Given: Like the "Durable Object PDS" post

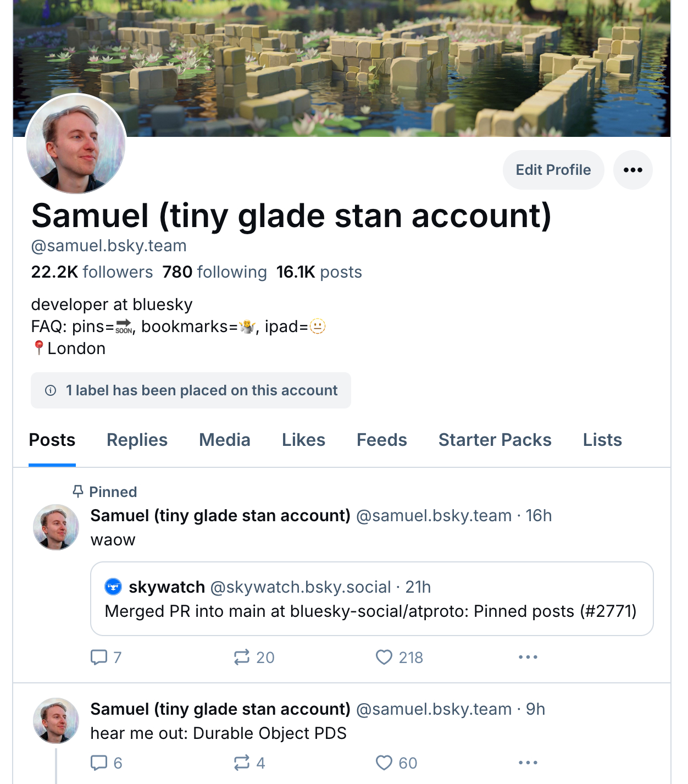Looking at the screenshot, I should coord(384,763).
